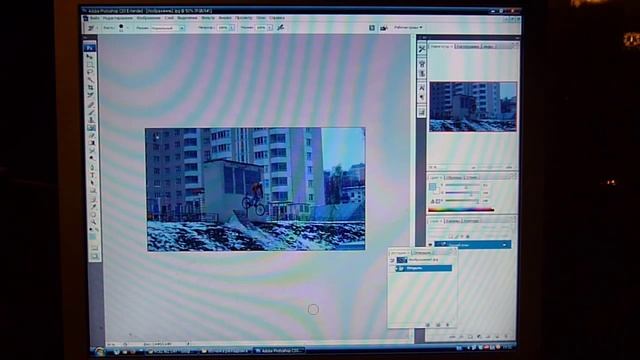Select the Rectangular Marquee tool
The width and height of the screenshot is (640, 360).
[x=90, y=64]
